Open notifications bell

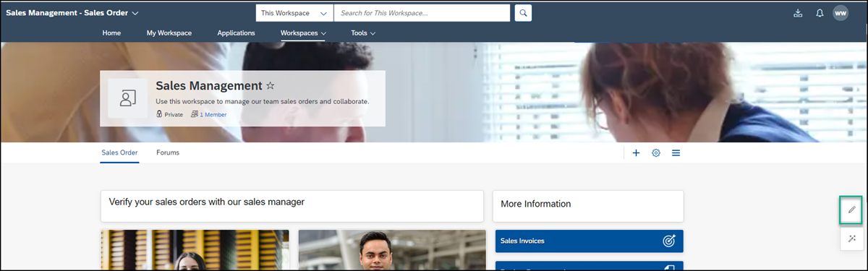click(820, 13)
